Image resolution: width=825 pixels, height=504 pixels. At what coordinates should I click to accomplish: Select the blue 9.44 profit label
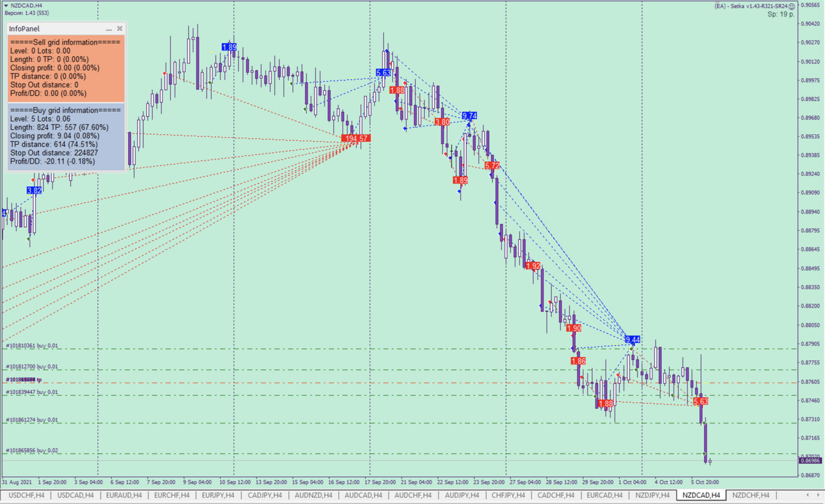click(x=632, y=340)
